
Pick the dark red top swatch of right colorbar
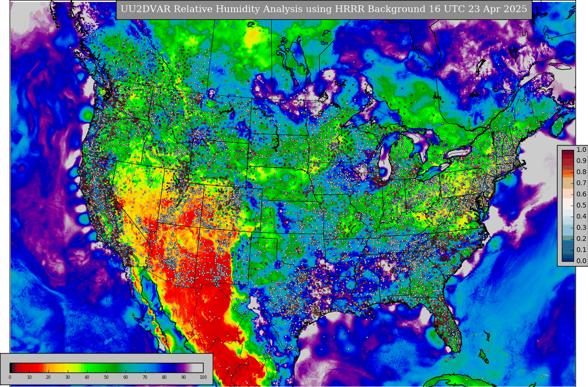coord(568,153)
